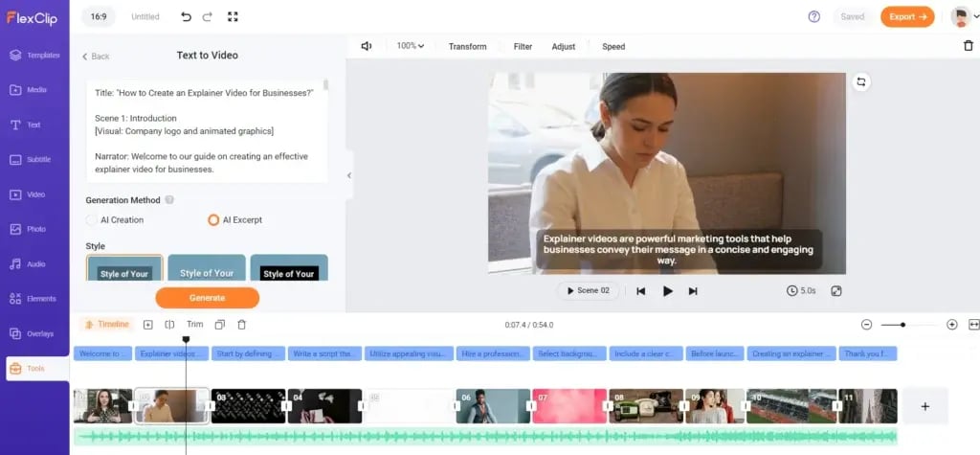
Task: Select the scene 06 thumbnail in the timeline
Action: point(493,406)
